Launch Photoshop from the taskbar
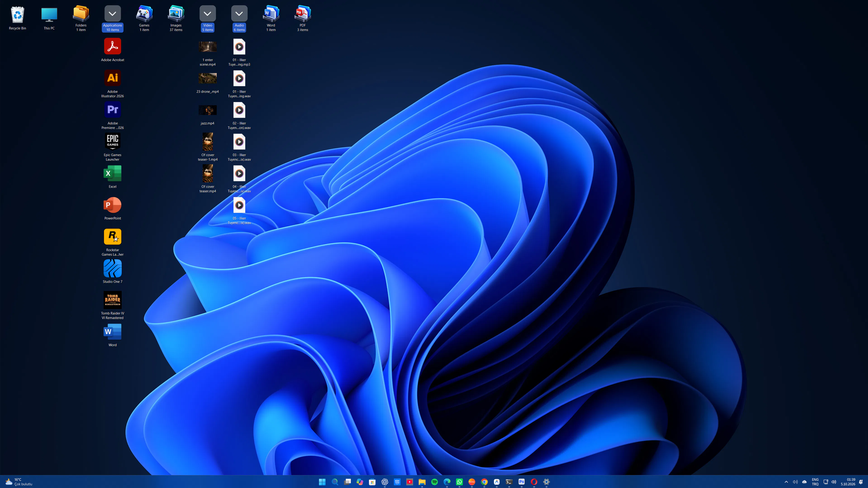868x488 pixels. point(522,482)
